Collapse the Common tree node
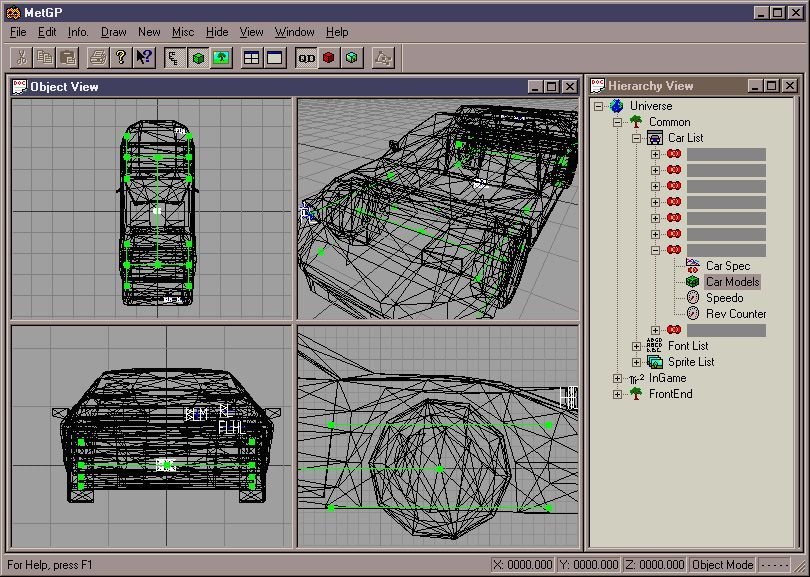This screenshot has height=577, width=810. 617,122
